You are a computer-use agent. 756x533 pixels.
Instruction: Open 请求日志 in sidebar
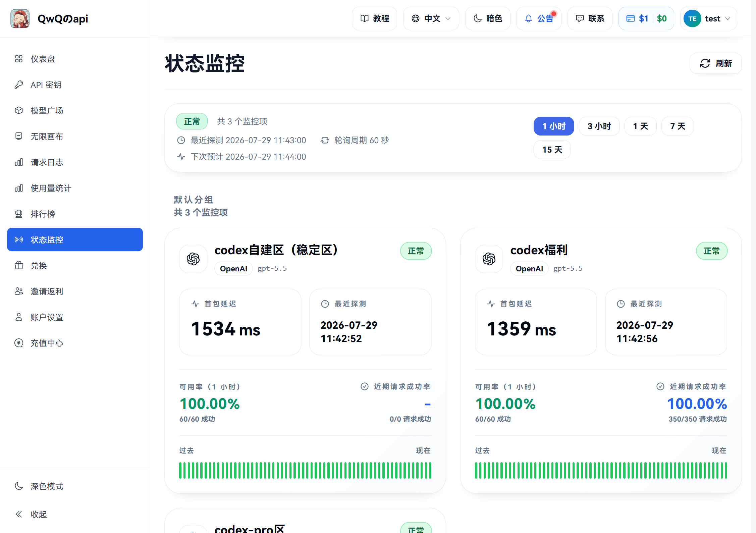75,162
